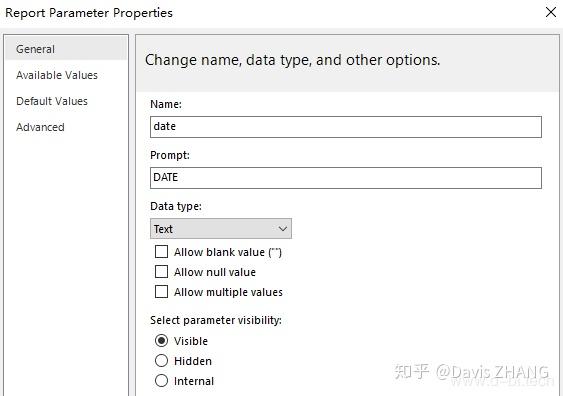Click the Data type dropdown chevron
This screenshot has width=563, height=396.
pos(283,229)
